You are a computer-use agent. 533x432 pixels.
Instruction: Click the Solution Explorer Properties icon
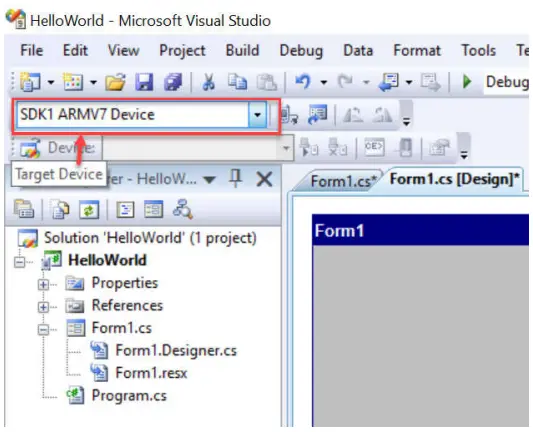pos(24,209)
